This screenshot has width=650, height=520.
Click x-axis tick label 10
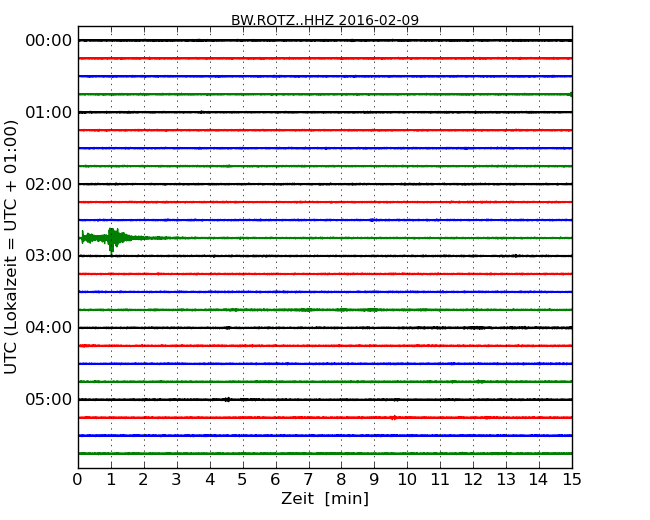(407, 480)
